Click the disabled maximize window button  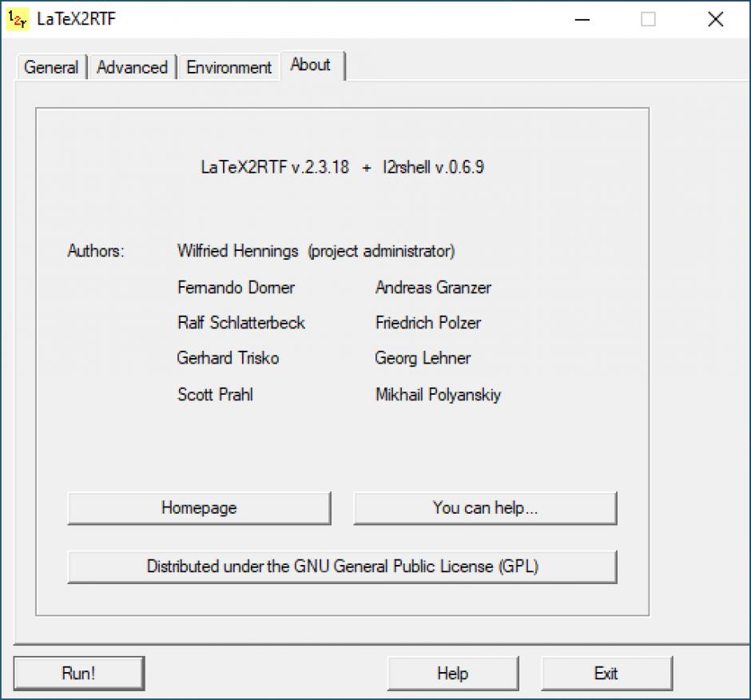tap(648, 20)
